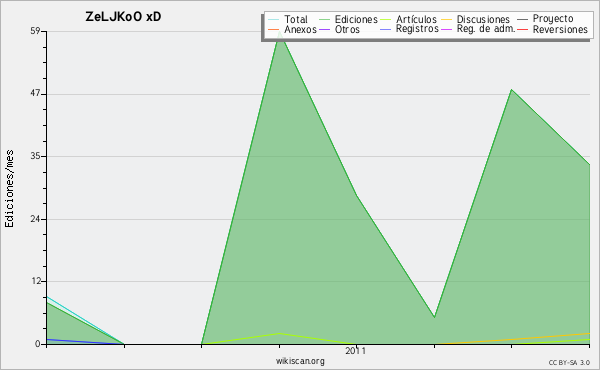Click the Anexos legend label
This screenshot has height=370, width=600.
pos(300,29)
